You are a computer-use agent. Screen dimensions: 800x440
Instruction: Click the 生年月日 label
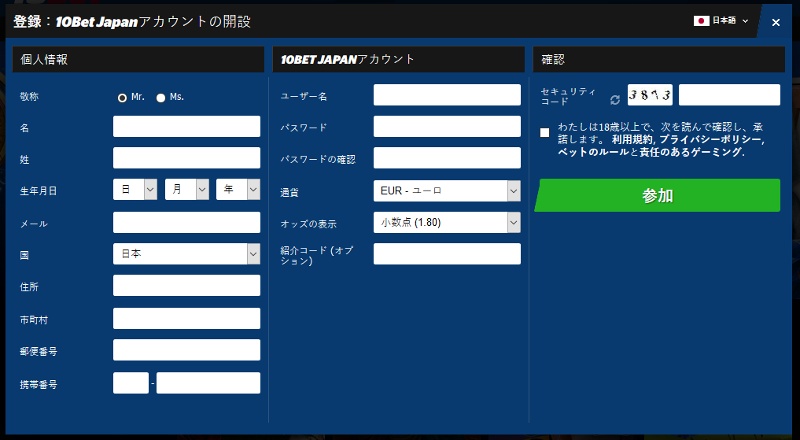pyautogui.click(x=38, y=191)
